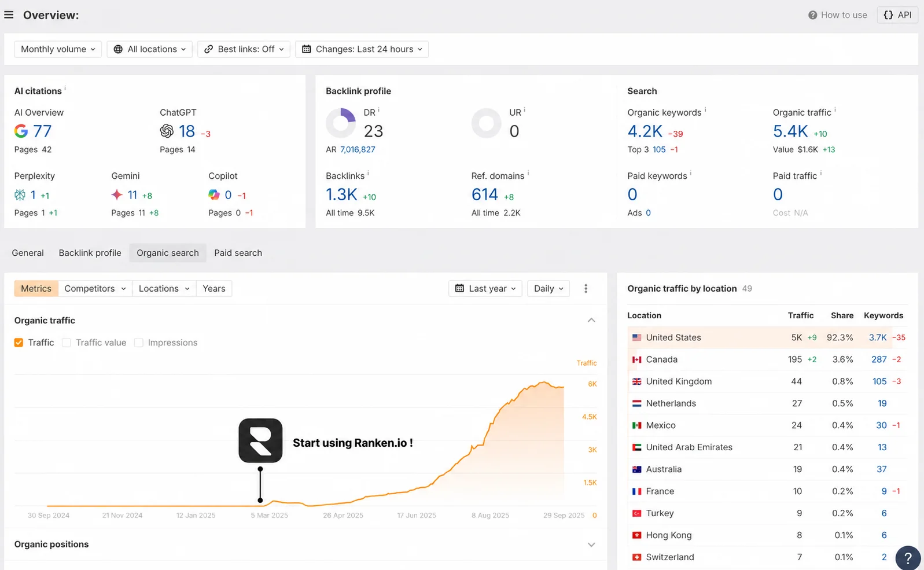Click the United Arab Emirates flag icon
The image size is (924, 570).
(636, 447)
